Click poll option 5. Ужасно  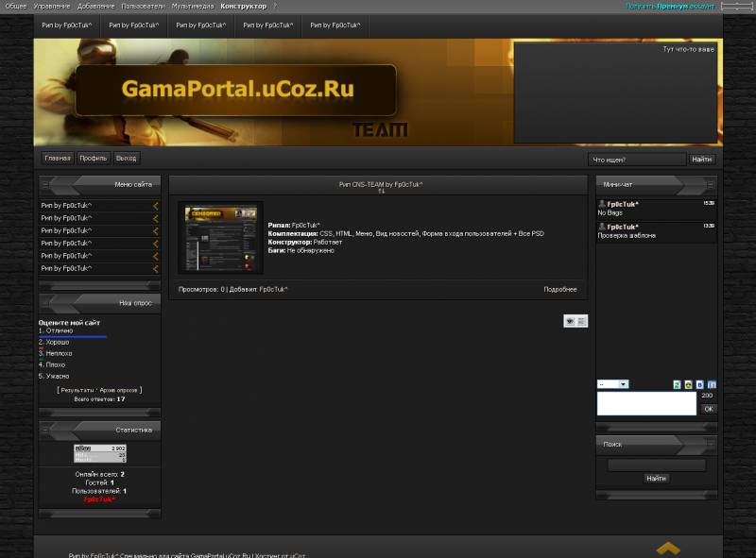coord(54,376)
